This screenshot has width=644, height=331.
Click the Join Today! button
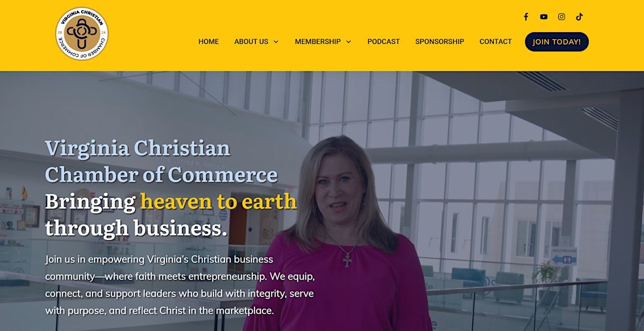[557, 42]
